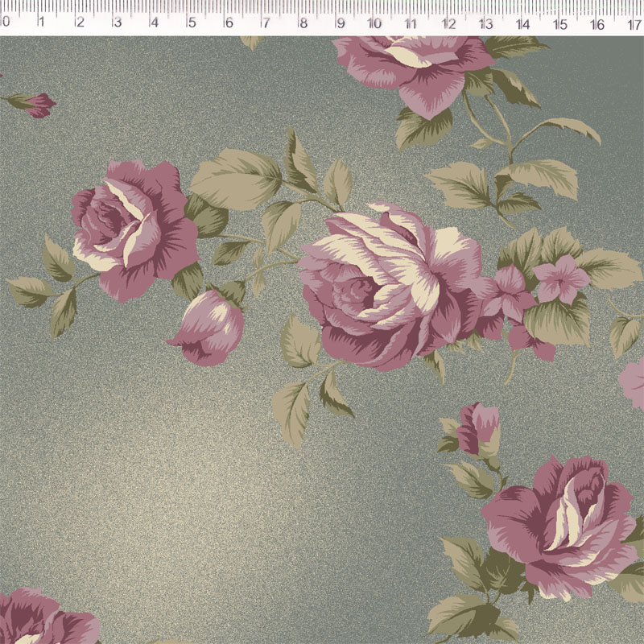Click the cut-off pink flower at right edge
Screen dimensions: 644x644
[634, 382]
